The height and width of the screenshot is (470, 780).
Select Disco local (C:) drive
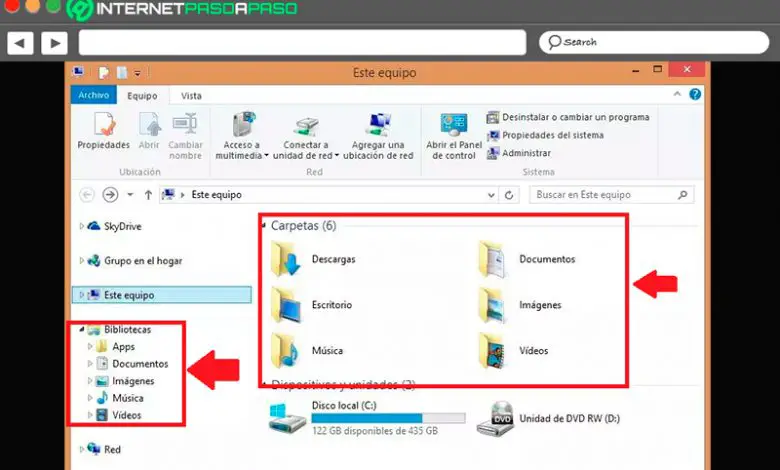tap(367, 419)
